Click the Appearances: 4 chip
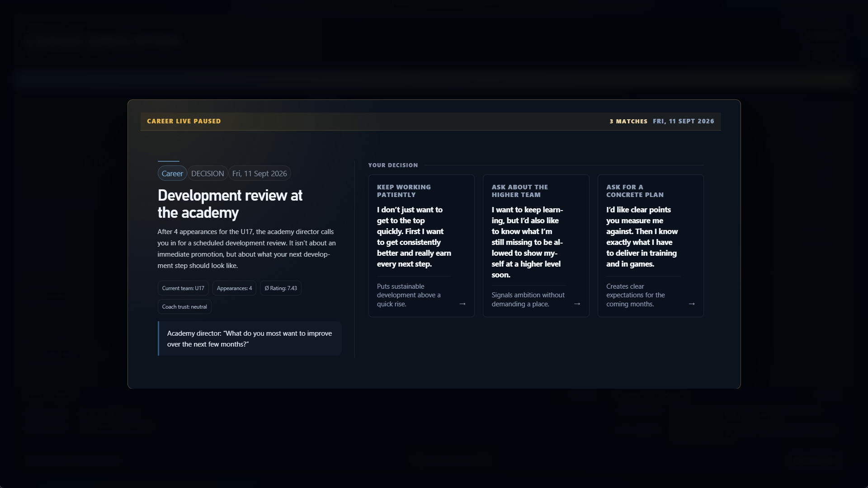Image resolution: width=868 pixels, height=488 pixels. (234, 288)
